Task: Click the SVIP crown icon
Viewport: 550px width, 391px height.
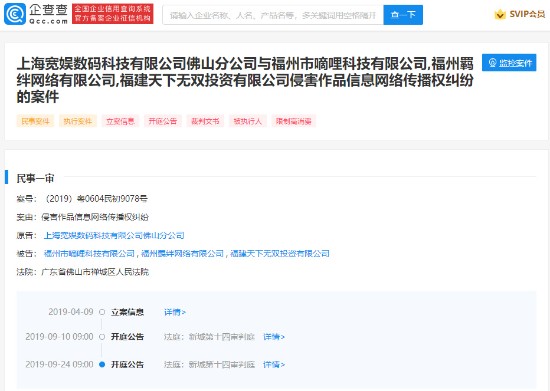Action: [x=500, y=14]
